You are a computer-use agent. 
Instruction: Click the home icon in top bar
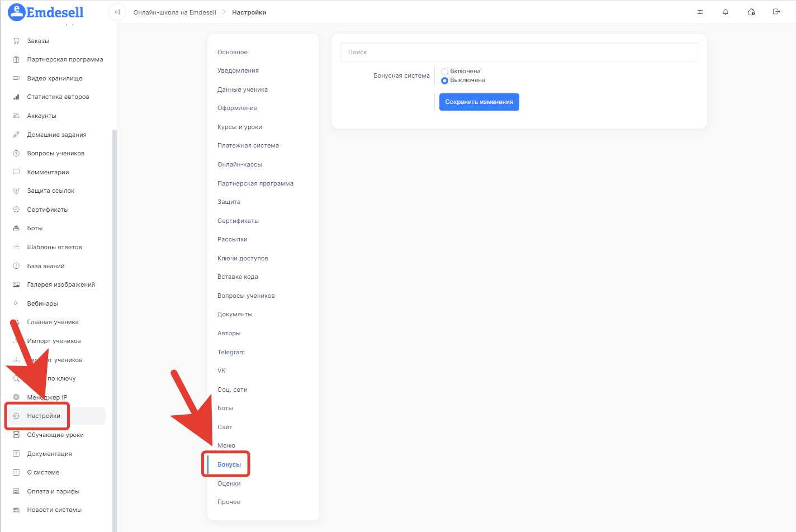tap(751, 12)
